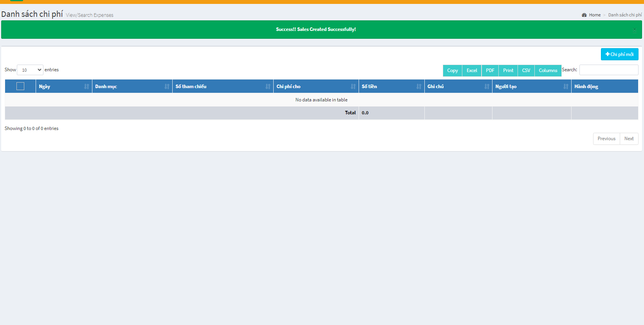Screen dimensions: 644x325
Task: Export the table as CSV
Action: pyautogui.click(x=526, y=70)
